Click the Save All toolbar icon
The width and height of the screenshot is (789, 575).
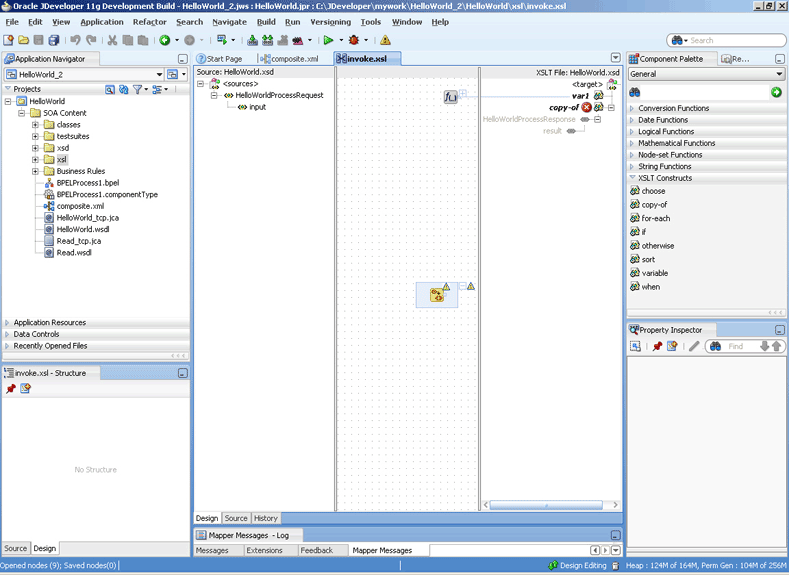(54, 40)
